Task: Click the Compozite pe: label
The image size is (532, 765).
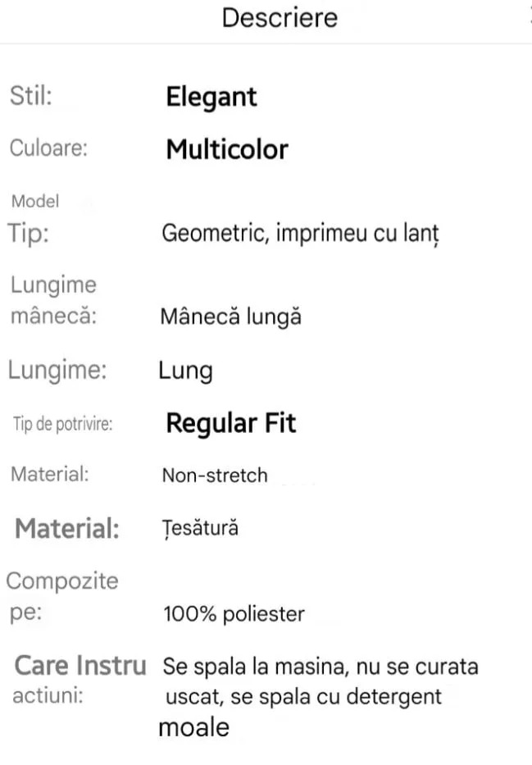Action: [62, 596]
